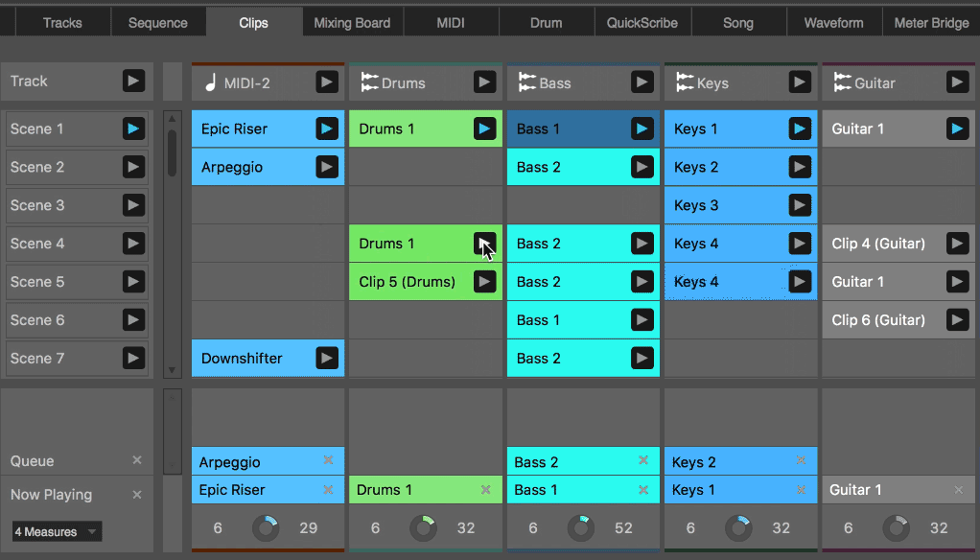The height and width of the screenshot is (560, 980).
Task: Launch Scene 1 with its play button
Action: (133, 128)
